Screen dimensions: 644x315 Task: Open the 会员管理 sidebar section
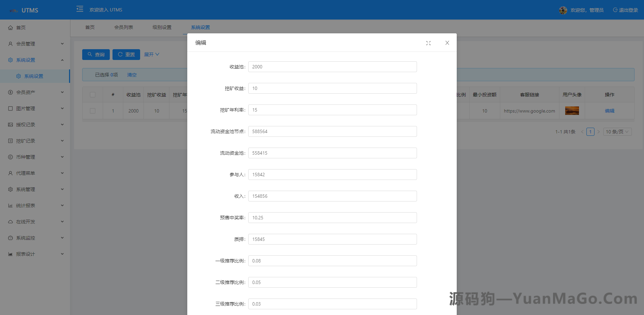click(x=25, y=43)
